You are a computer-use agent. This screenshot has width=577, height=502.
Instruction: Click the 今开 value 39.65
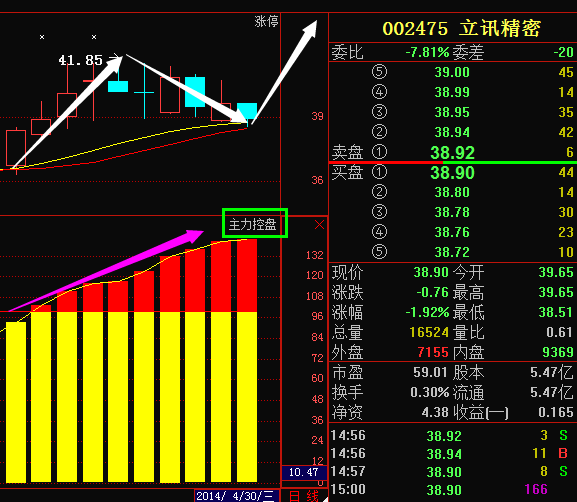[x=556, y=272]
